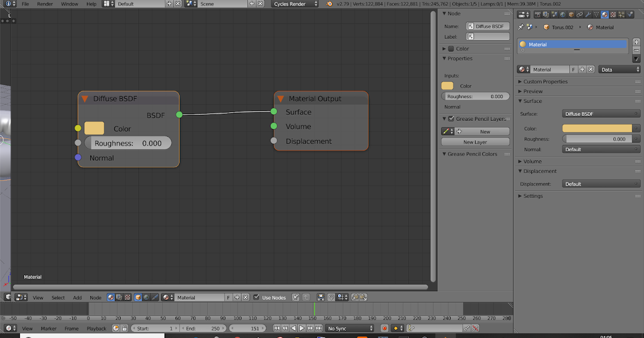Switch to the Texture properties tab

[612, 14]
